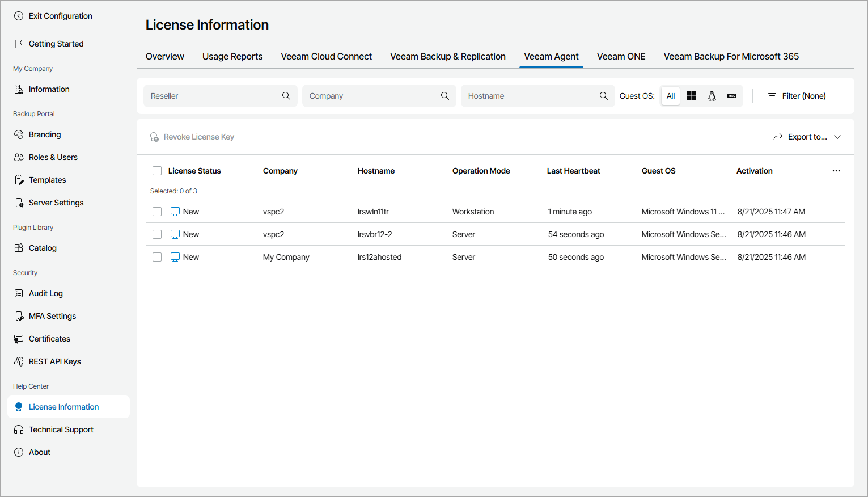
Task: Filter Guest OS by Windows logo icon
Action: [691, 95]
